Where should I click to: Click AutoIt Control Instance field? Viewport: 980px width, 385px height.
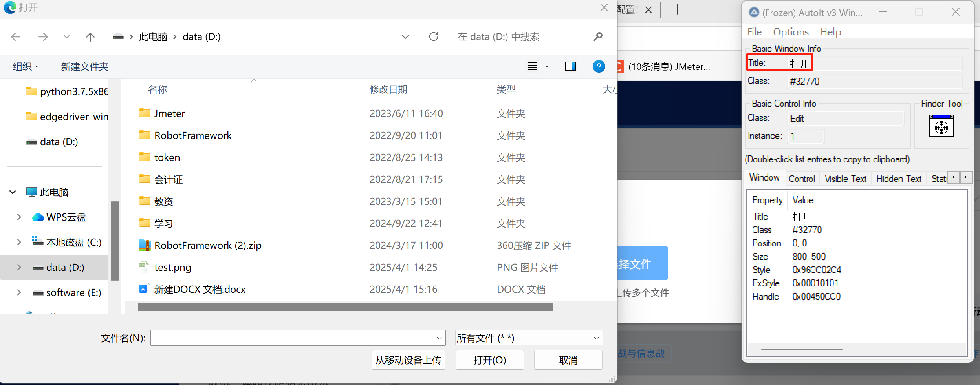click(x=806, y=136)
